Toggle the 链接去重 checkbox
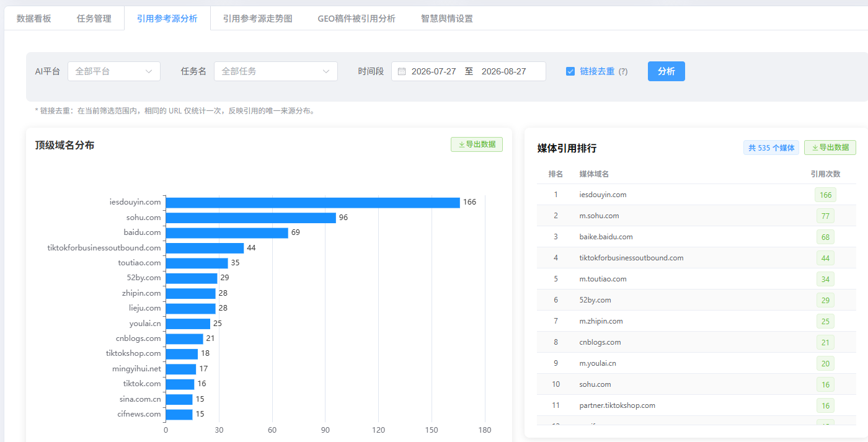The height and width of the screenshot is (442, 868). 570,71
